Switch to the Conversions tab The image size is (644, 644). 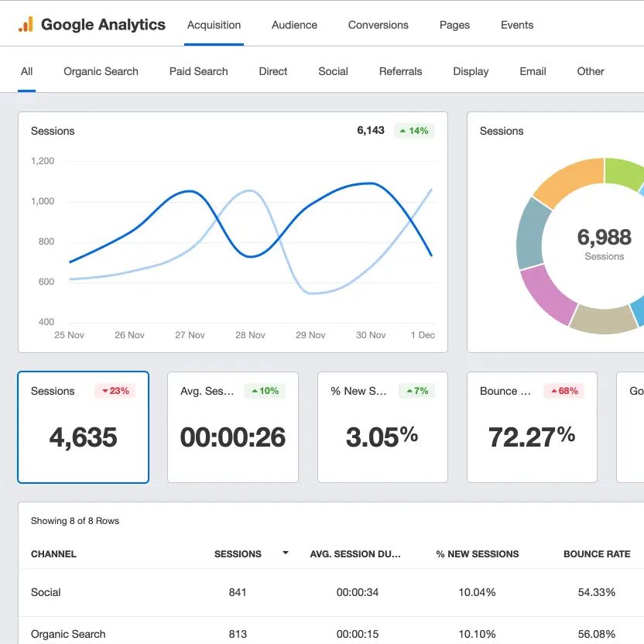pyautogui.click(x=378, y=25)
